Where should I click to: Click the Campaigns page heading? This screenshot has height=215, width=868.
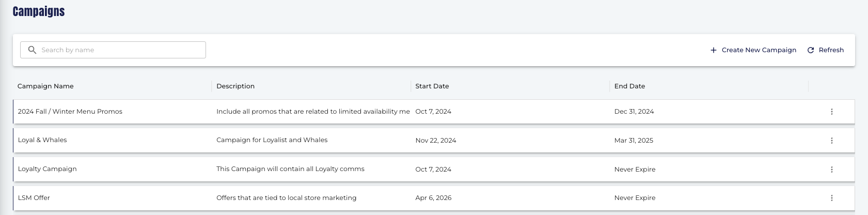39,11
